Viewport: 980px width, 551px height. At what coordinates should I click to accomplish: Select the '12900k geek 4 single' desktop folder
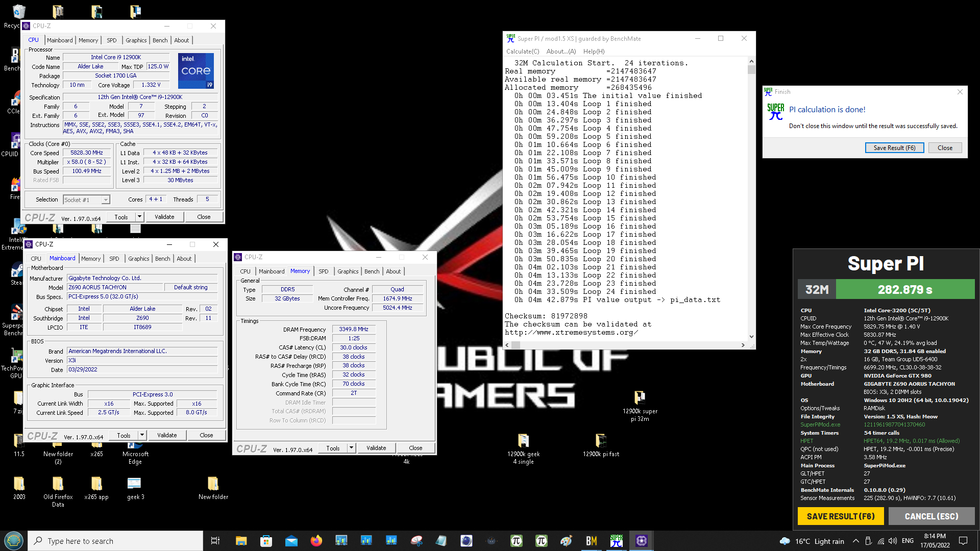(x=523, y=448)
